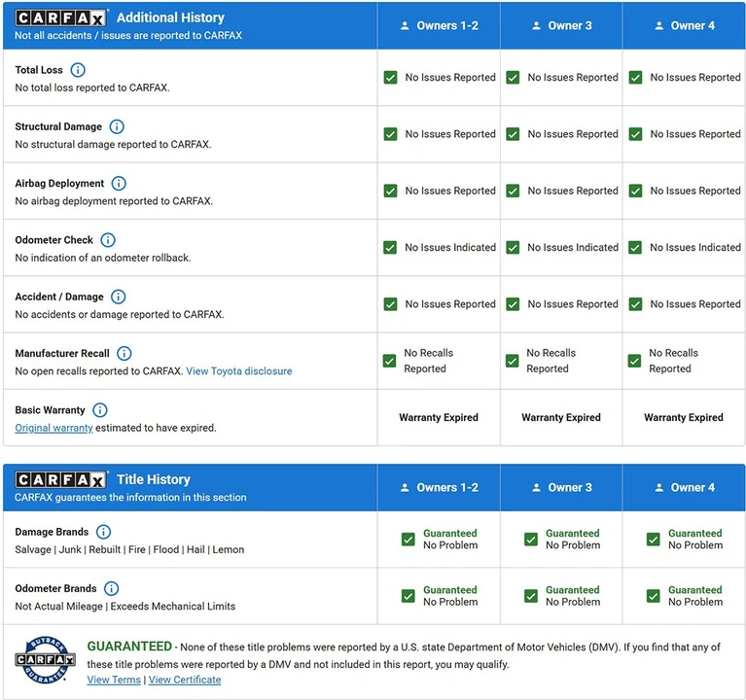The width and height of the screenshot is (746, 700).
Task: Click 'No indication of an odometer rollback.' text
Action: tap(103, 258)
